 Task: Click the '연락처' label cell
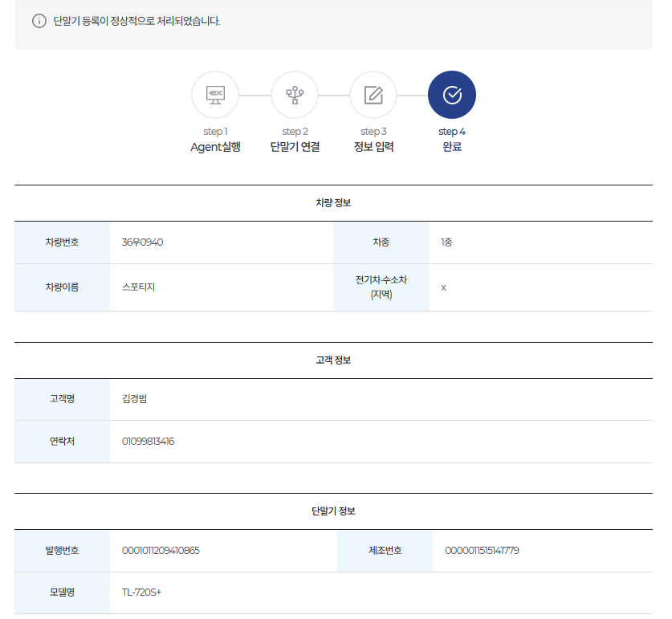click(x=62, y=442)
